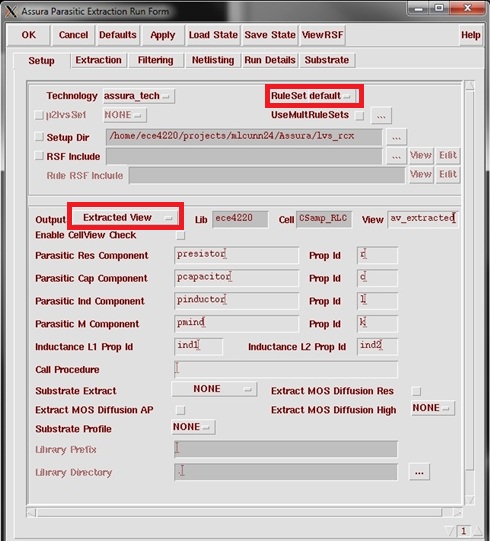The image size is (490, 541).
Task: Browse for RSF Include file
Action: 396,156
